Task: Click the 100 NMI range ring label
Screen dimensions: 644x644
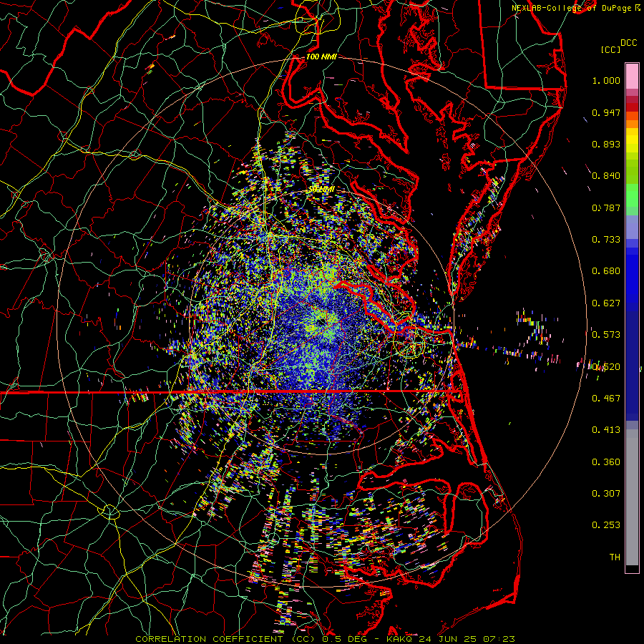Action: (x=321, y=57)
